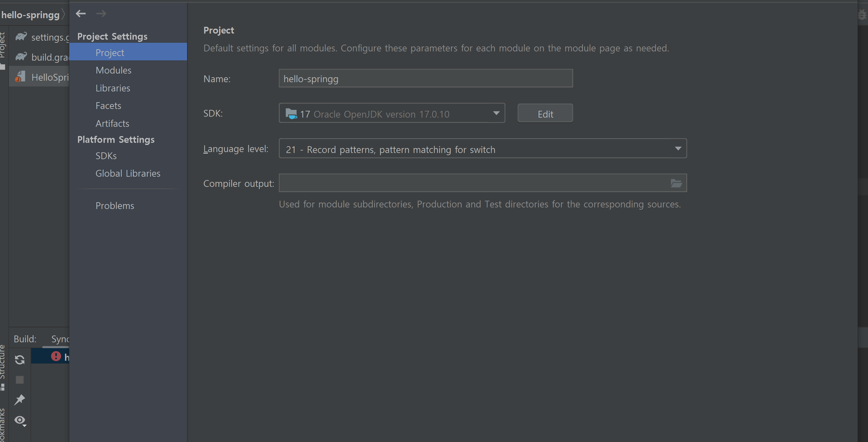Viewport: 868px width, 442px height.
Task: Click hello-springg breadcrumb in navigation bar
Action: [x=30, y=15]
